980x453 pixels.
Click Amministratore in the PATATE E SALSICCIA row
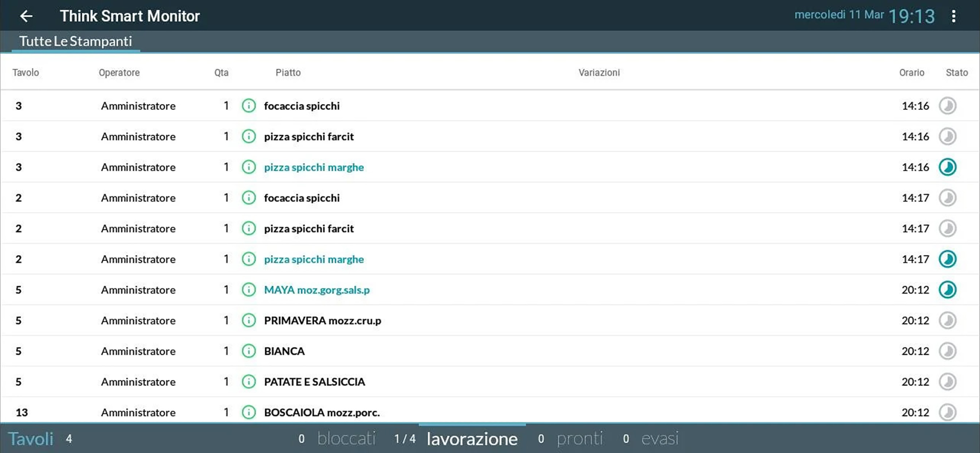(x=138, y=382)
